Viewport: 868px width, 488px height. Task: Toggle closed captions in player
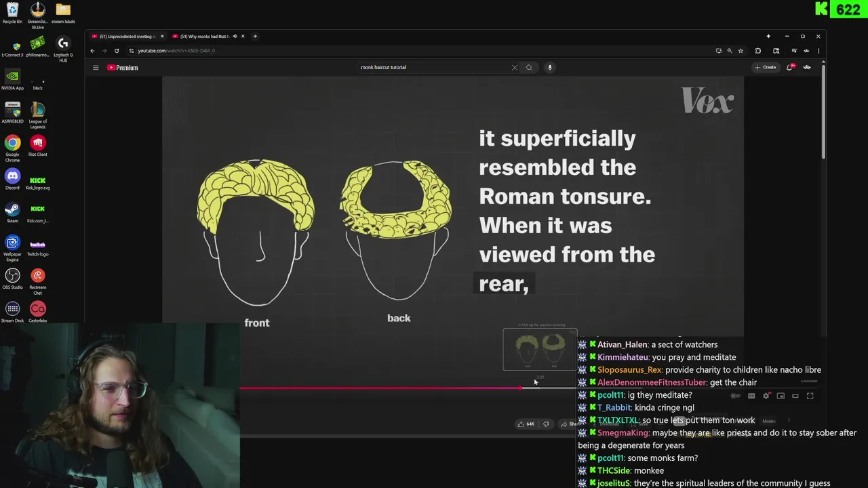click(751, 396)
